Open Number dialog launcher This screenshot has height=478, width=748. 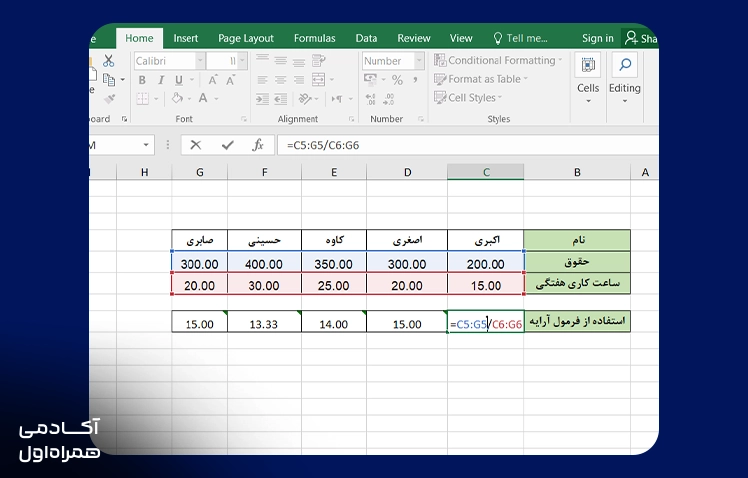(x=421, y=119)
